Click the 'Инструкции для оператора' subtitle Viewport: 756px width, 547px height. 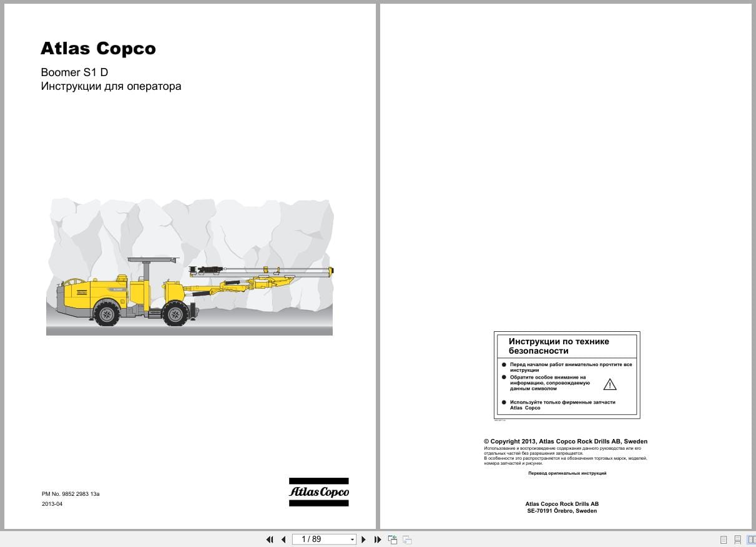(x=111, y=87)
